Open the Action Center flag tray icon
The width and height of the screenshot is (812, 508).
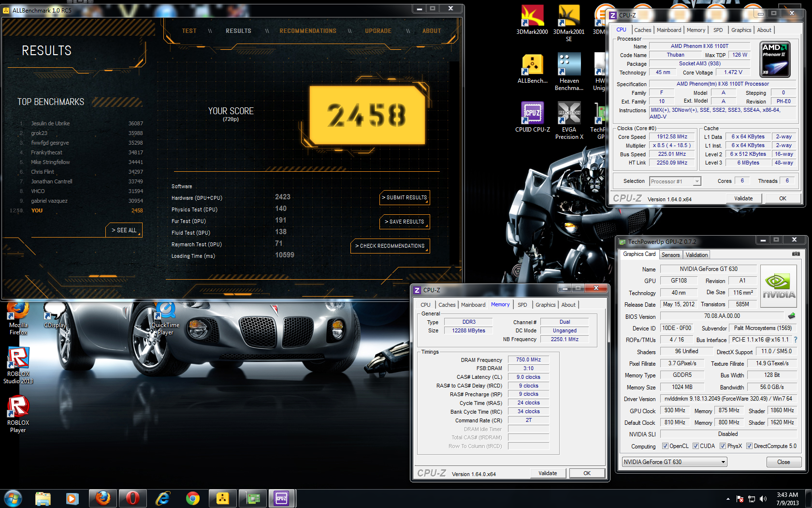coord(740,499)
